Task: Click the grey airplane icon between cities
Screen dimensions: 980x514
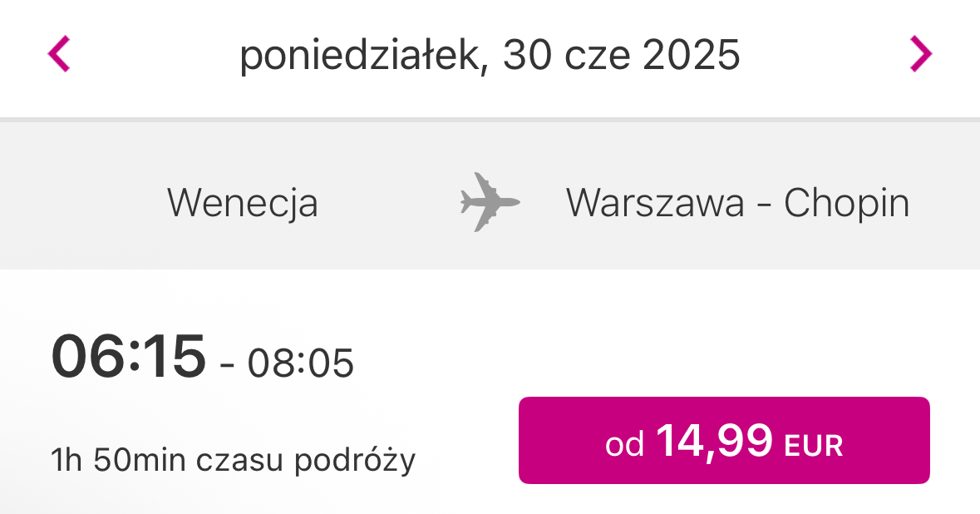Action: point(490,202)
